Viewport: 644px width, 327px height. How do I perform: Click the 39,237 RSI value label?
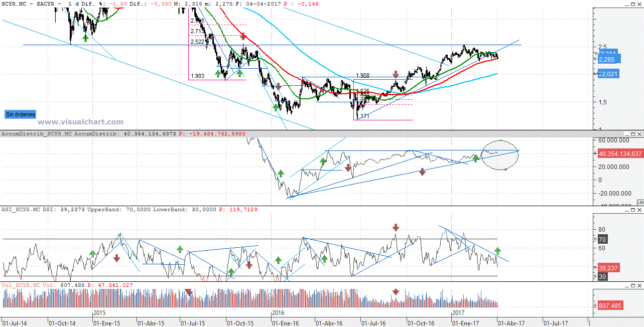(609, 268)
